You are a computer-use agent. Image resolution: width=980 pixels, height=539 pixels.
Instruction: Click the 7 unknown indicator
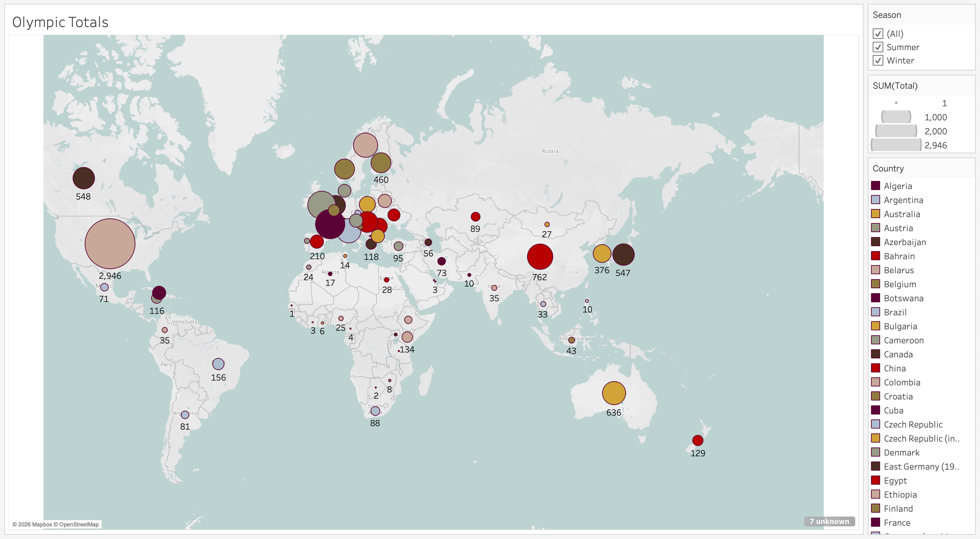829,521
